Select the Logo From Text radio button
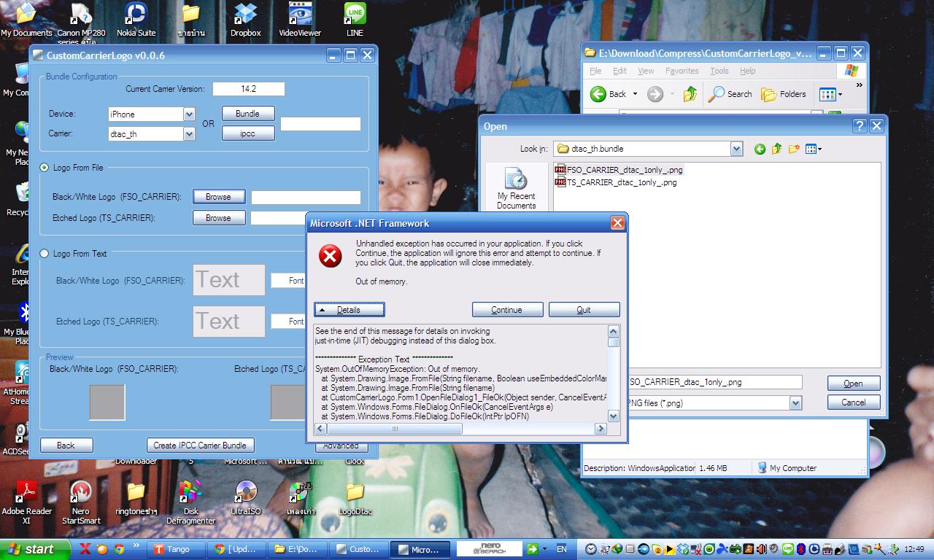The height and width of the screenshot is (560, 934). pyautogui.click(x=45, y=254)
